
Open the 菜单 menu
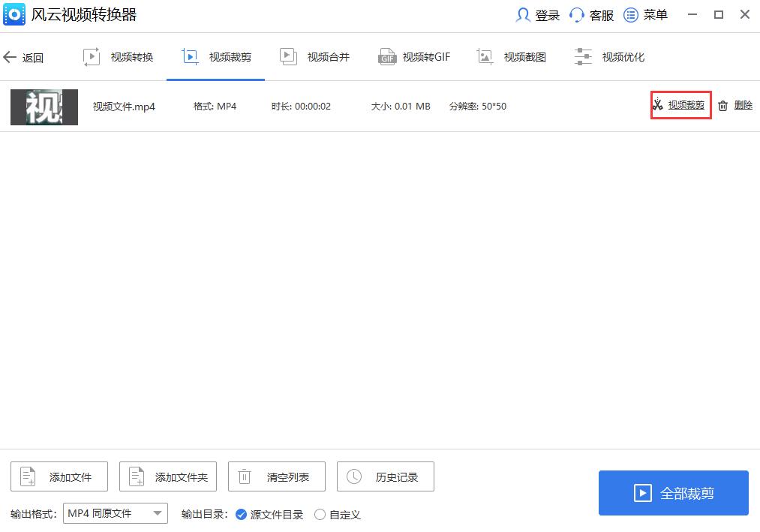[x=631, y=14]
